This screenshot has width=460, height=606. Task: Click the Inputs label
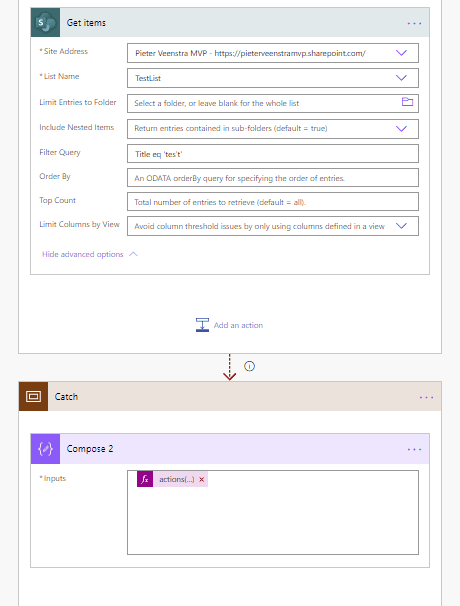click(x=53, y=478)
